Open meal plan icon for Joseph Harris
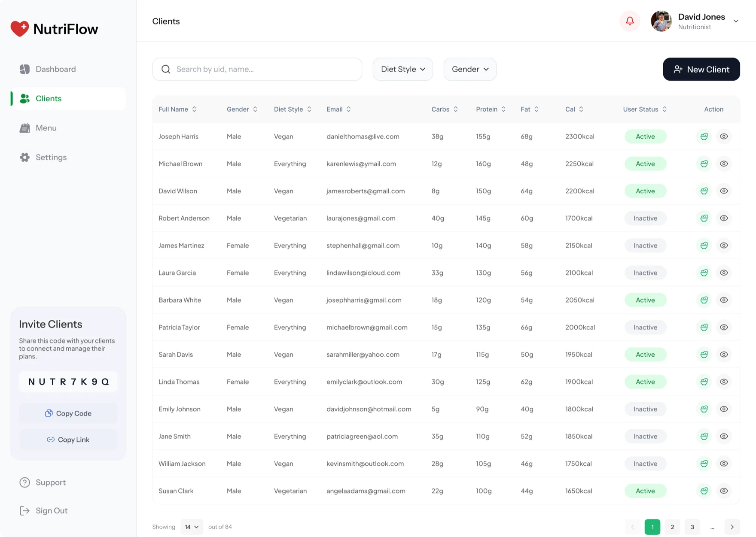756x537 pixels. click(704, 137)
